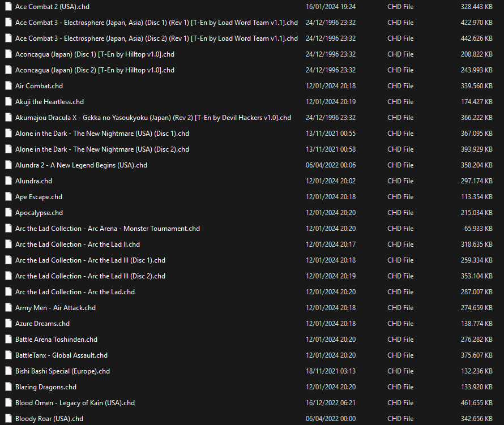Select the Bloody Roar (USA).chd file name
The width and height of the screenshot is (504, 425).
pyautogui.click(x=49, y=419)
